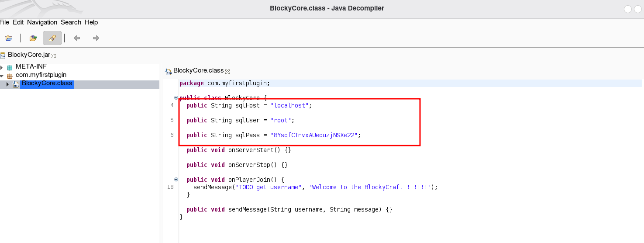
Task: Select the BlockyCore.class editor tab
Action: (198, 70)
